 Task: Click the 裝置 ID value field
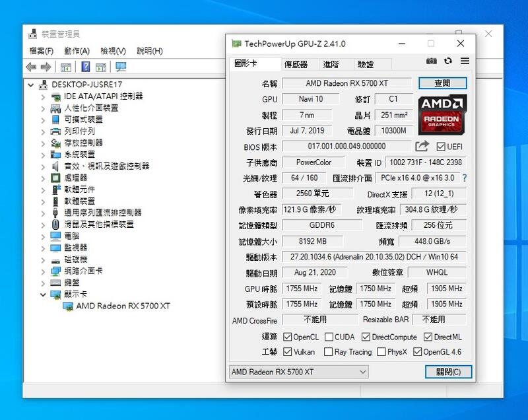point(426,162)
